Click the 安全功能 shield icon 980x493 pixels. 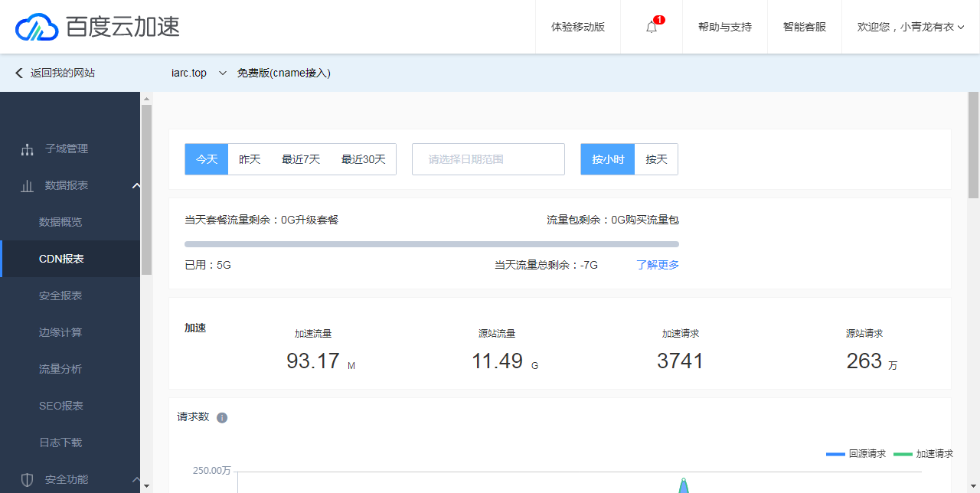click(28, 479)
